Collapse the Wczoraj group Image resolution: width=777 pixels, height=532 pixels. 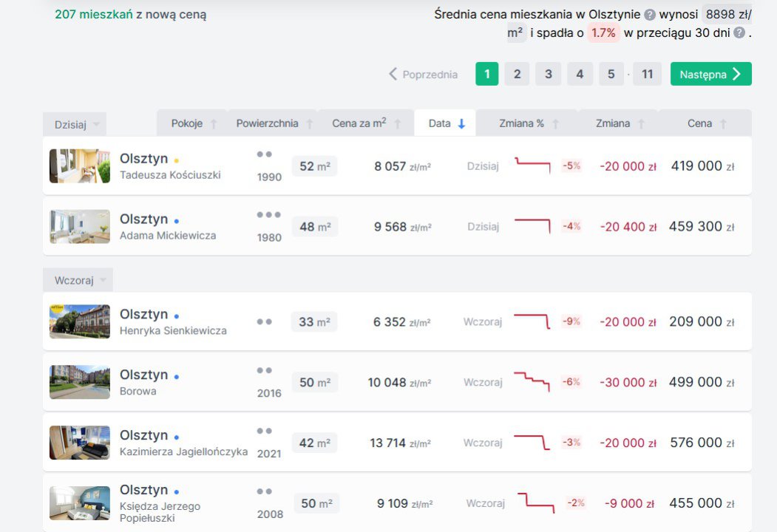pos(78,280)
